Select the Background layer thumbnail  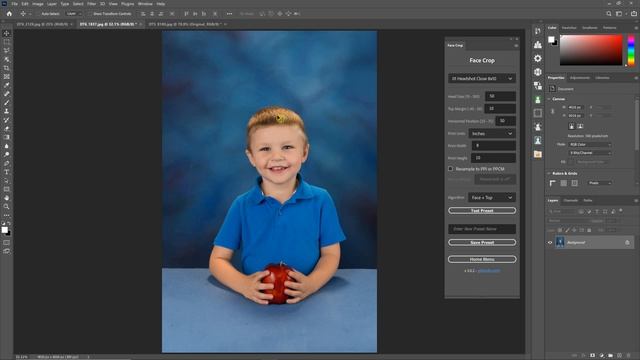(560, 242)
